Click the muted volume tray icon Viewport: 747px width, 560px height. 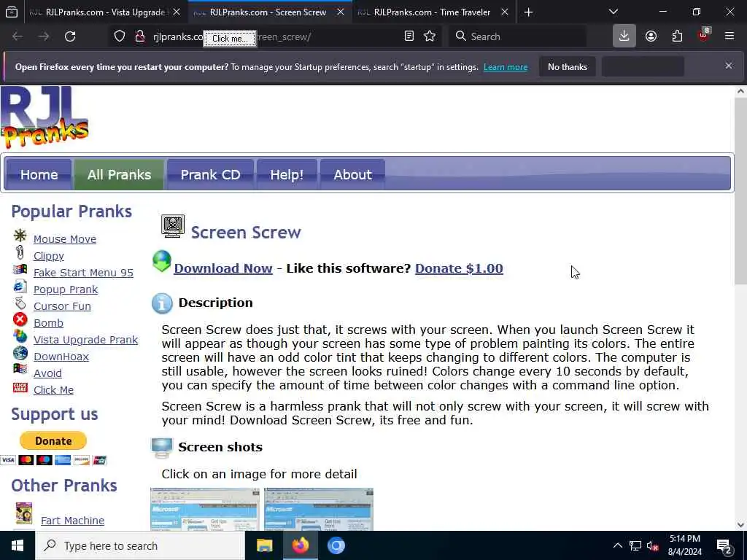click(x=652, y=545)
